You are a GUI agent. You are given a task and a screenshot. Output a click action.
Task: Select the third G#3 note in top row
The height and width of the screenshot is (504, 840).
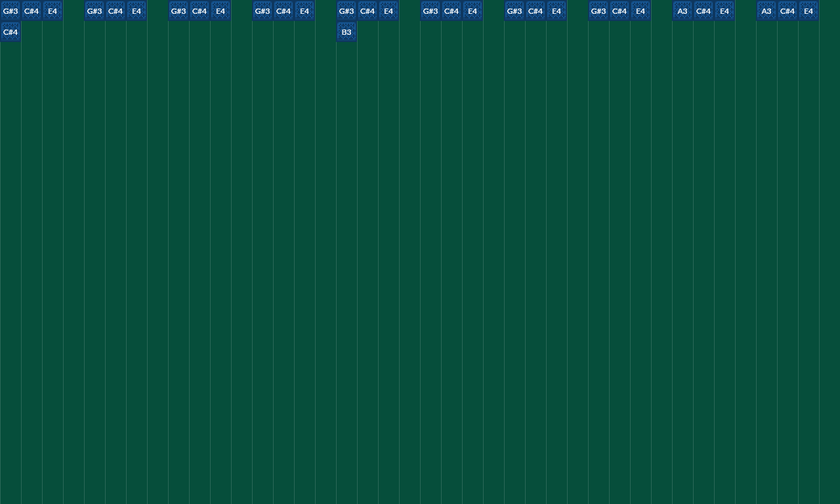(178, 10)
